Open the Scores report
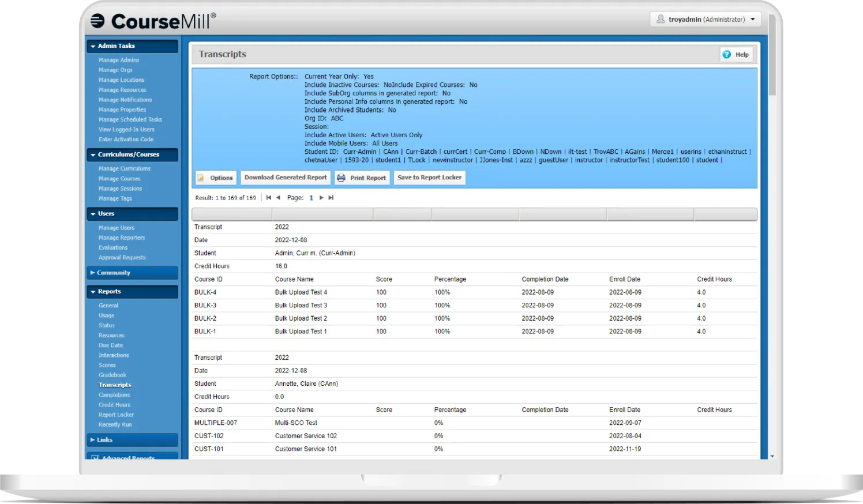The height and width of the screenshot is (504, 863). coord(107,365)
